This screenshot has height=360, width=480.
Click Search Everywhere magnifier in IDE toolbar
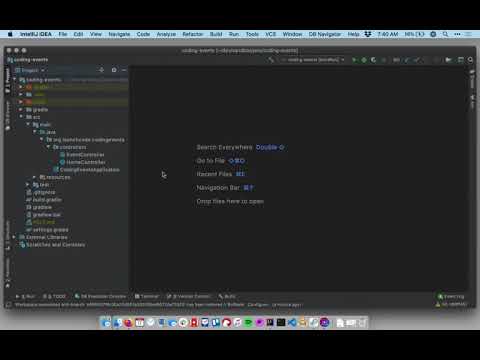point(470,60)
